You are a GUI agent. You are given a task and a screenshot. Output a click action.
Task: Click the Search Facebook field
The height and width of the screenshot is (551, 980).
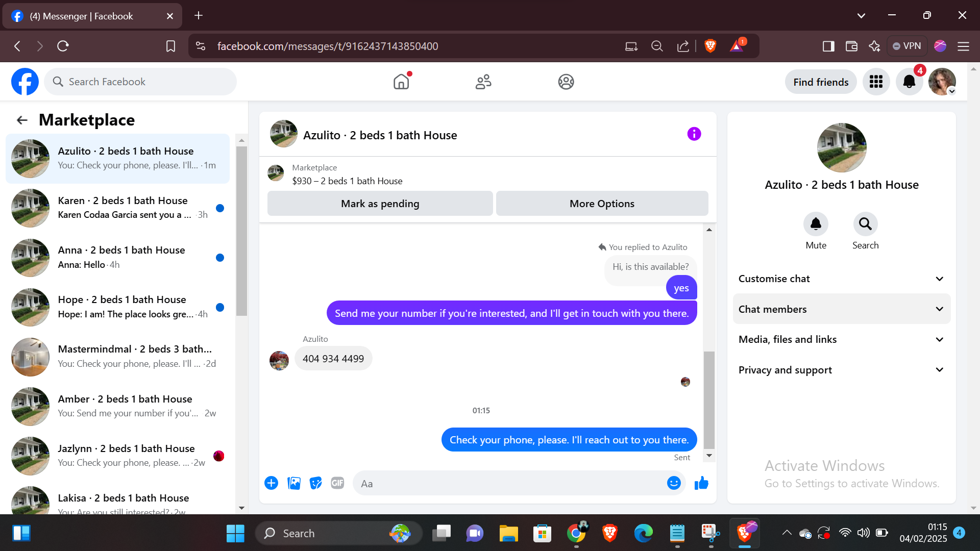coord(140,82)
